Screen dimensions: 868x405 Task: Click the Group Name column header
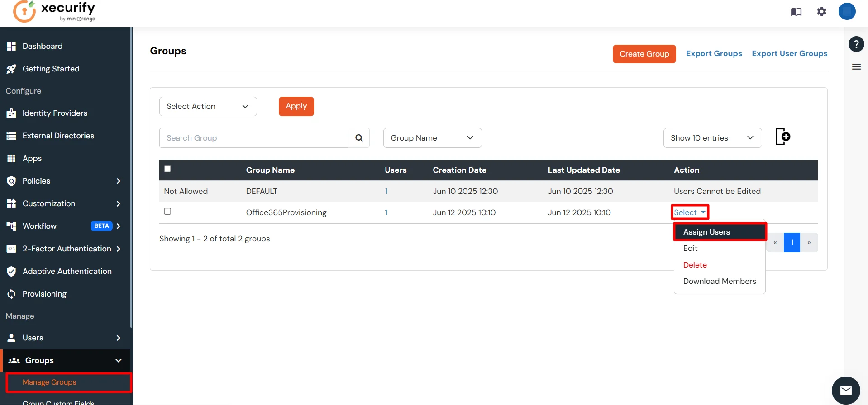coord(270,170)
